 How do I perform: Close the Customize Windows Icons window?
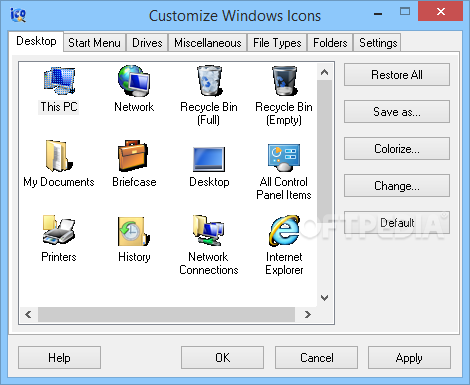[441, 11]
